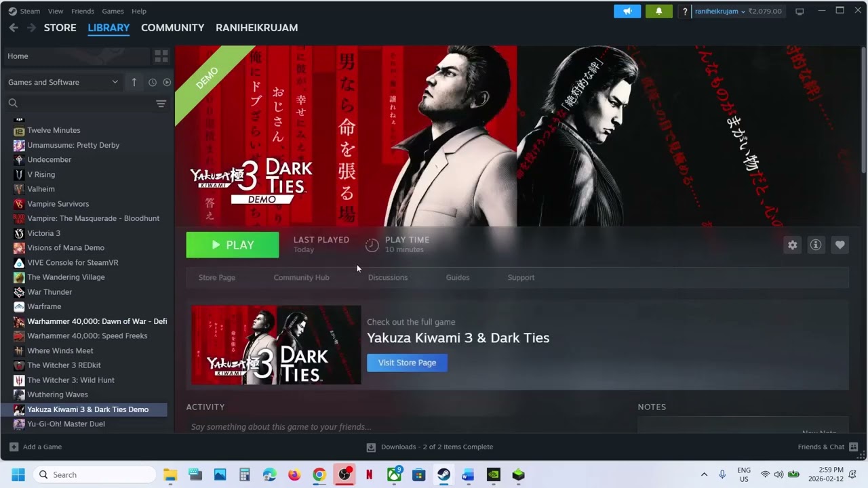
Task: Go to the STORE tab
Action: pos(60,28)
